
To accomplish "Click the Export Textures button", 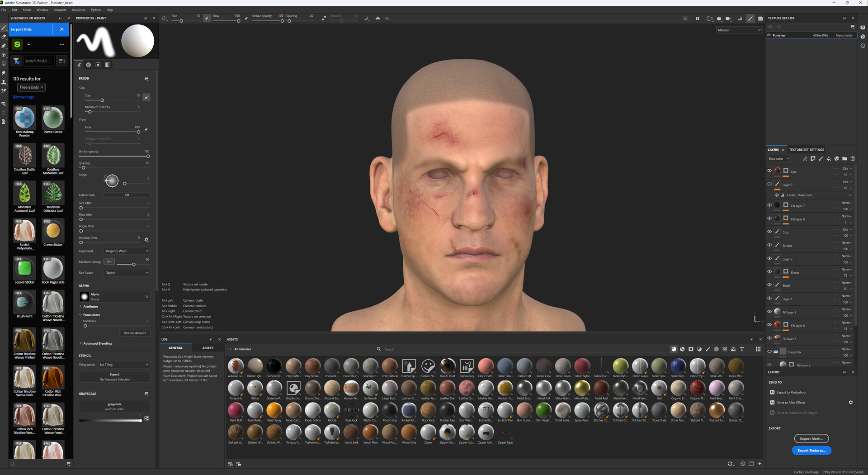I will [811, 451].
